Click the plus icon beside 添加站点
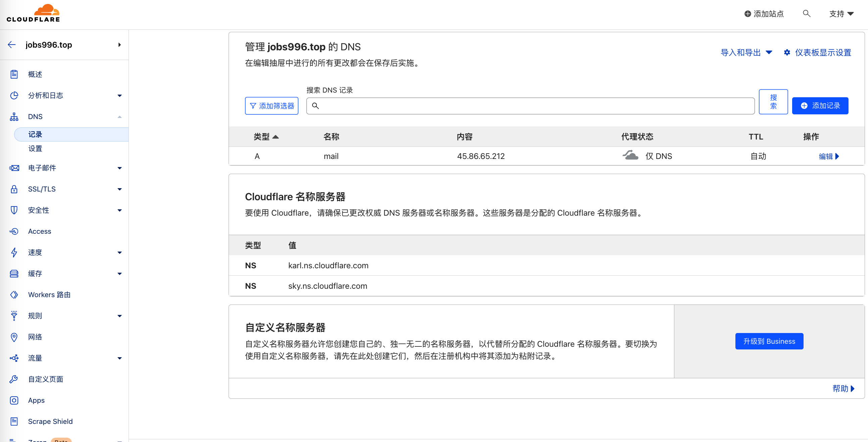 [x=748, y=14]
